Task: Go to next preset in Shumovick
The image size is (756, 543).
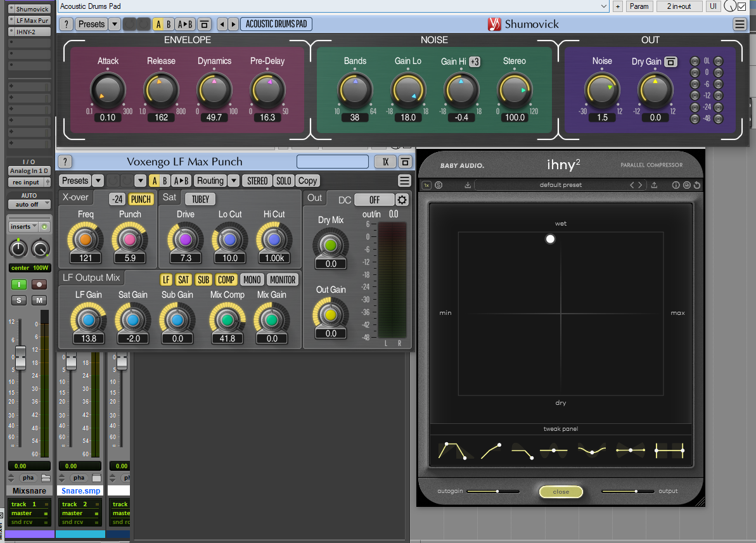Action: 233,24
